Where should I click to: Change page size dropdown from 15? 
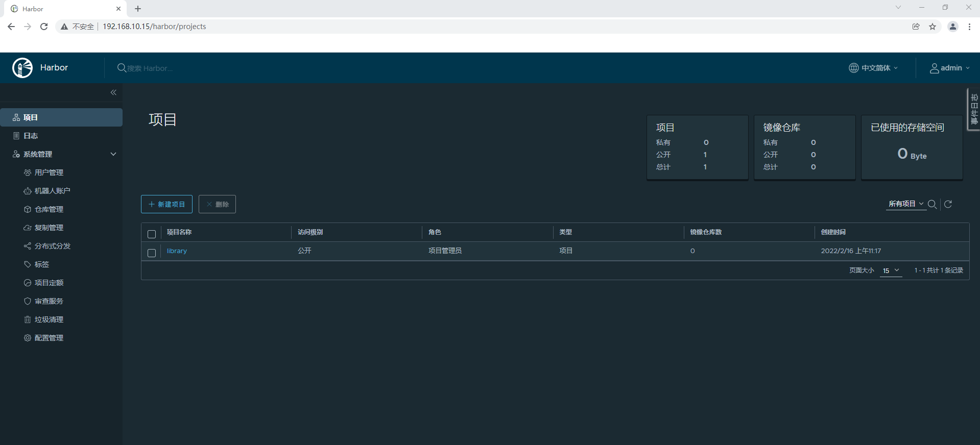pos(891,270)
